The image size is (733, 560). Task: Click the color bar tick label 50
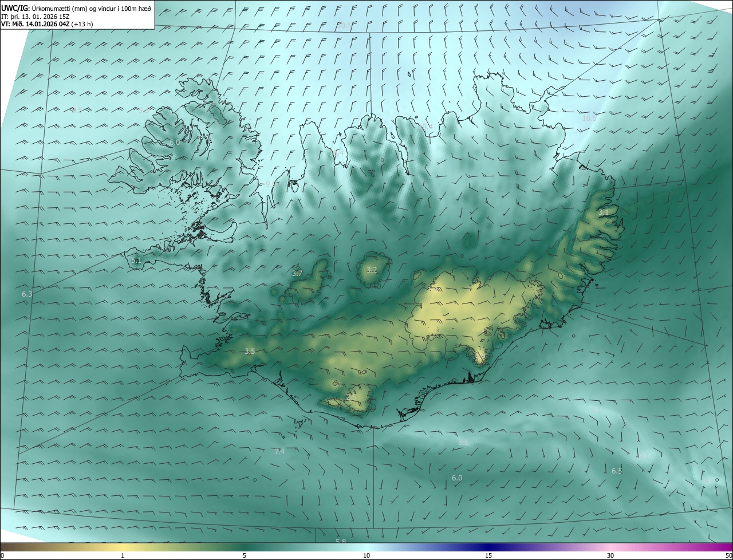(x=728, y=555)
